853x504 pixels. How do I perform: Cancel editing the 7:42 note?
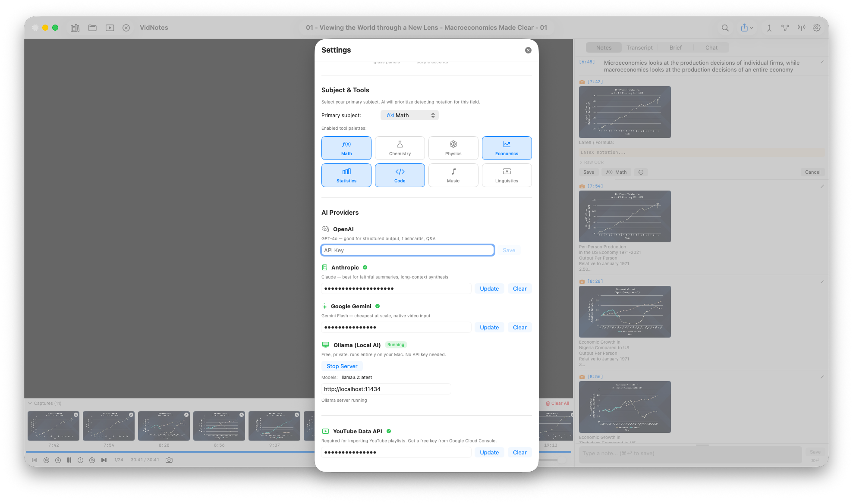point(812,172)
